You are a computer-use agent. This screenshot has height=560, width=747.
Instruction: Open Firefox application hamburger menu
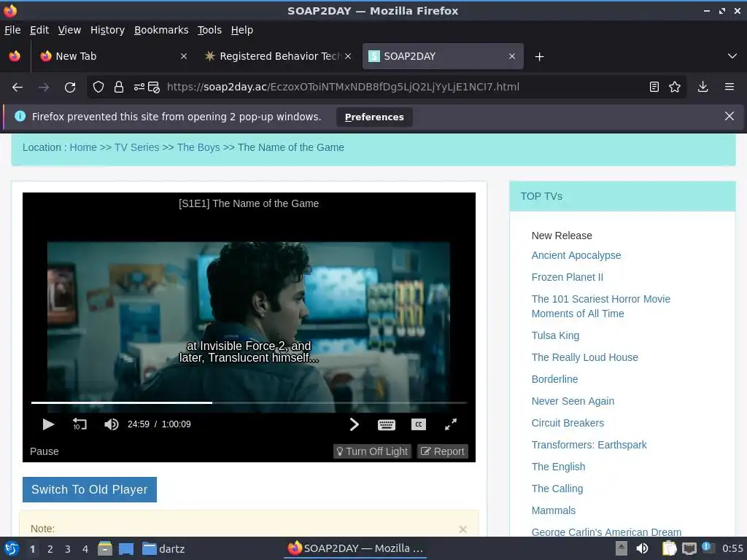[729, 87]
